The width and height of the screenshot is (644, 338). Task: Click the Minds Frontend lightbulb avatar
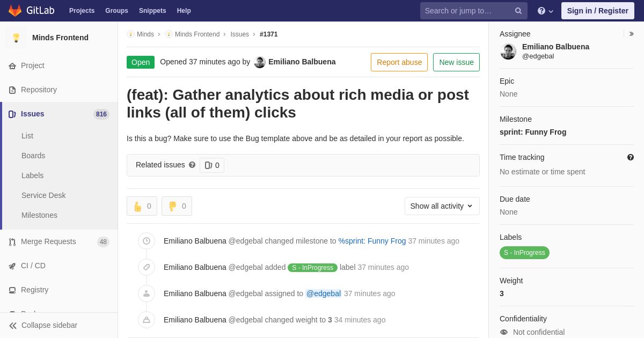16,38
